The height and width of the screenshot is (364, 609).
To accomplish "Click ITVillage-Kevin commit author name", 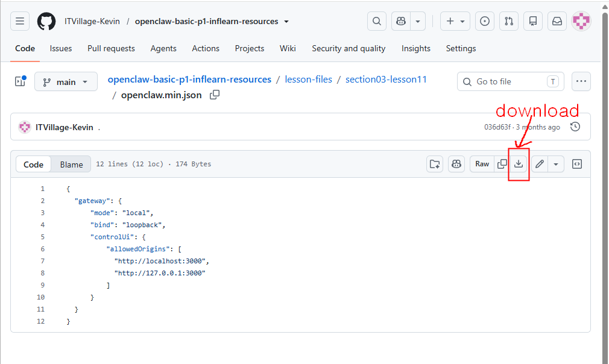I will tap(65, 127).
